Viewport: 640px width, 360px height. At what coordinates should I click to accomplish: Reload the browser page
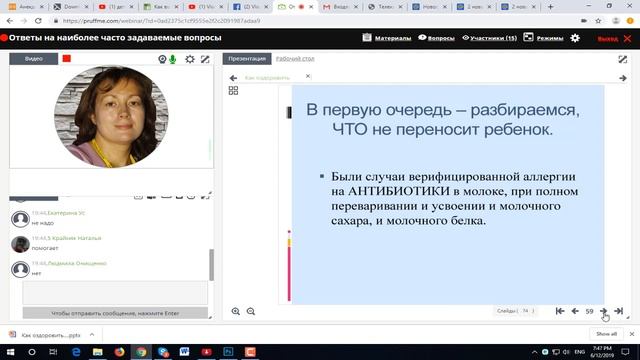38,20
